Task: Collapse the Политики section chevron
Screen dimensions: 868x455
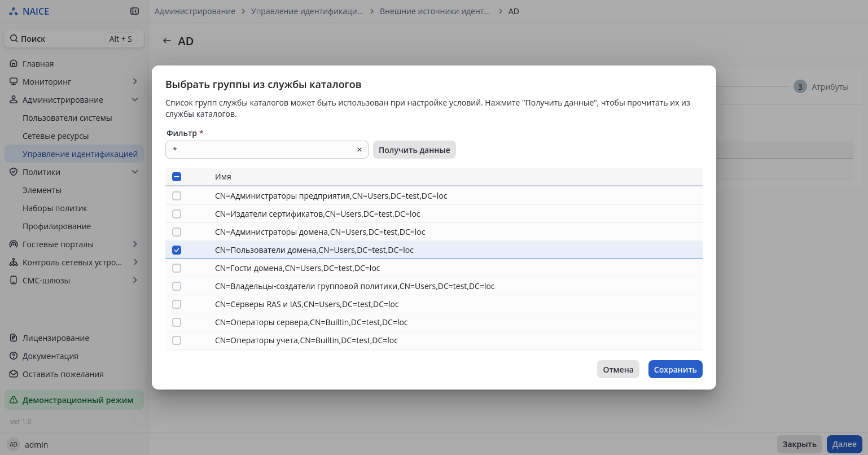Action: [135, 172]
